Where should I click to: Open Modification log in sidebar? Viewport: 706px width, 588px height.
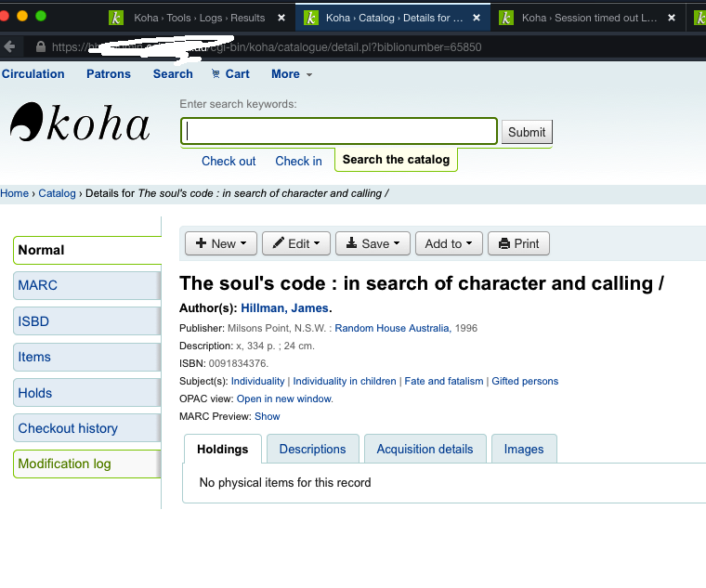[64, 464]
